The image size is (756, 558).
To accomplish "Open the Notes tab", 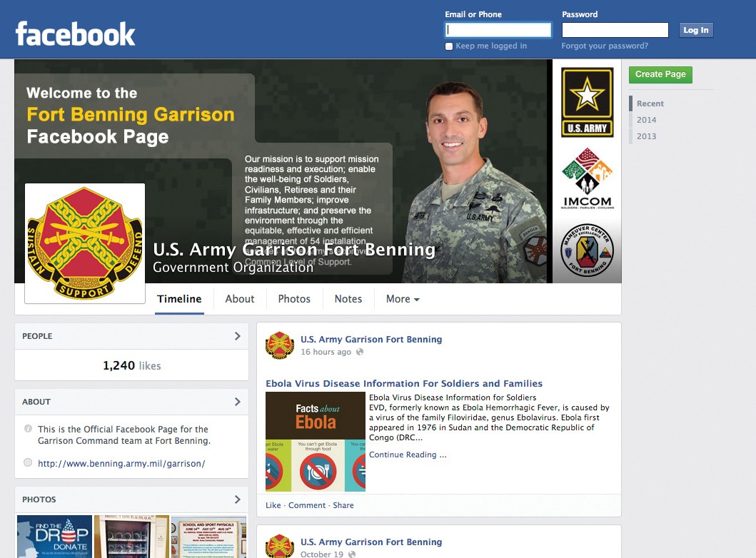I will [348, 299].
